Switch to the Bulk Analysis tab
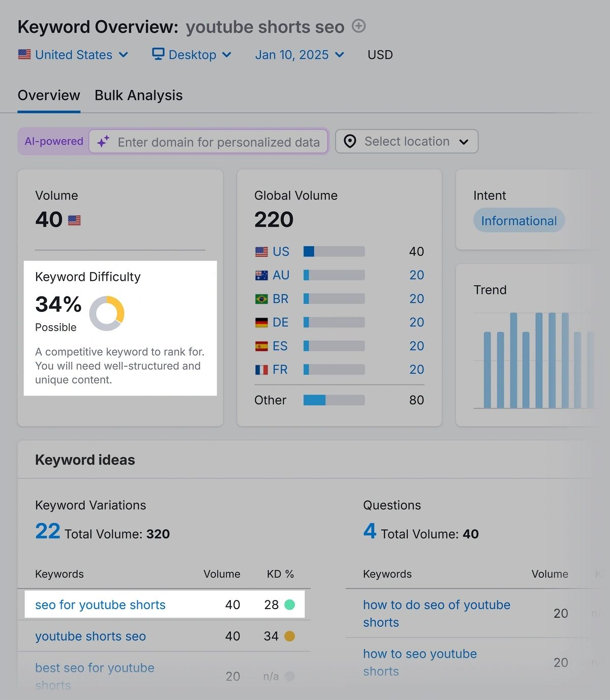Screen dimensions: 610x700 pos(138,96)
